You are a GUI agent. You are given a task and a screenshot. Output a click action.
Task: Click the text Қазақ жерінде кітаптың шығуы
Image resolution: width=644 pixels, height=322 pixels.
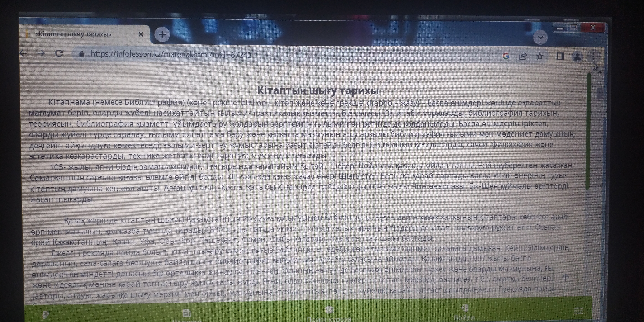(124, 220)
